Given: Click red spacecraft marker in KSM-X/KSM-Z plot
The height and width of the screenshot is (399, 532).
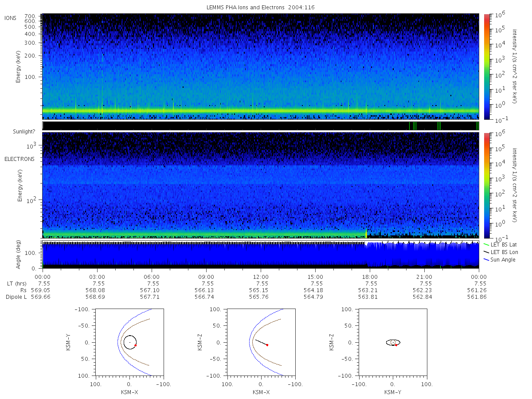Looking at the screenshot, I should pyautogui.click(x=267, y=345).
